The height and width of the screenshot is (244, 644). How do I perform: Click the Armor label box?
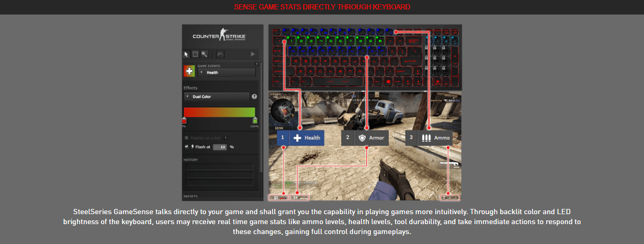tap(365, 138)
